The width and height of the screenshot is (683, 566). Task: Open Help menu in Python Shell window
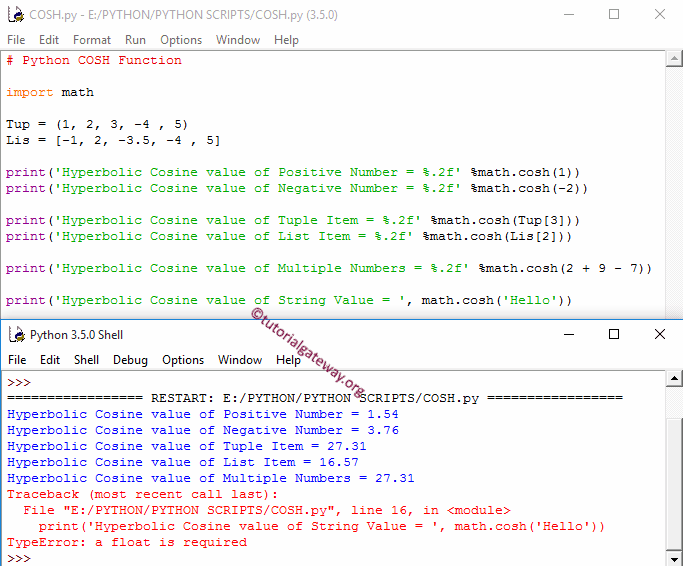288,360
